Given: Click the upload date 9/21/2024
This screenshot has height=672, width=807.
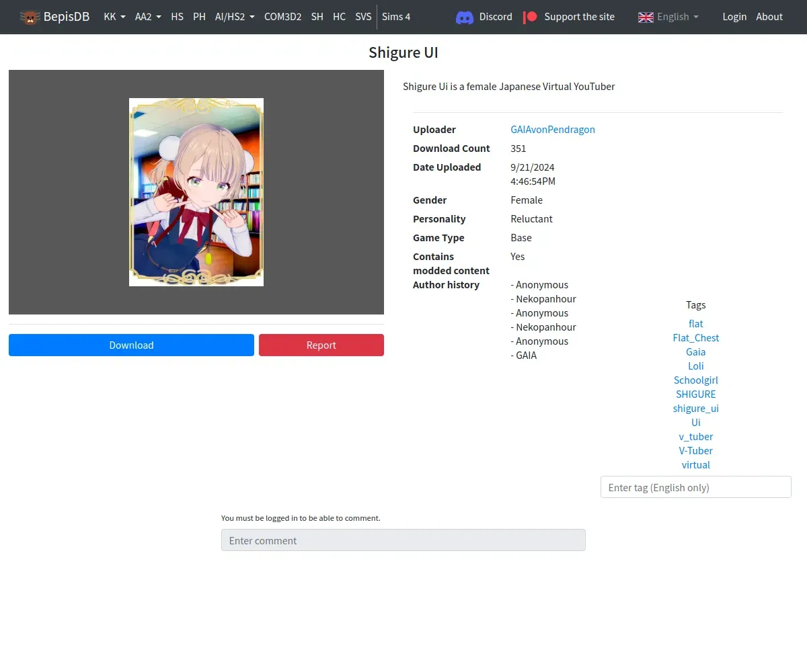Looking at the screenshot, I should point(533,167).
